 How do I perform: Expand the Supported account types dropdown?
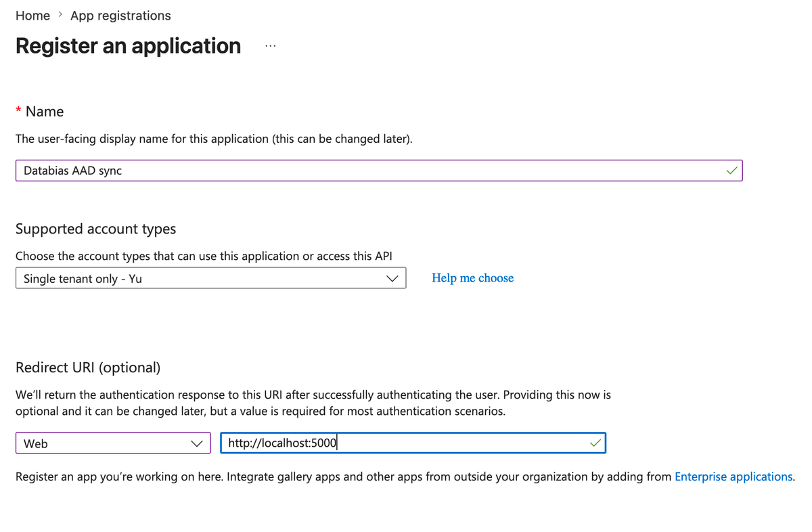(x=210, y=278)
